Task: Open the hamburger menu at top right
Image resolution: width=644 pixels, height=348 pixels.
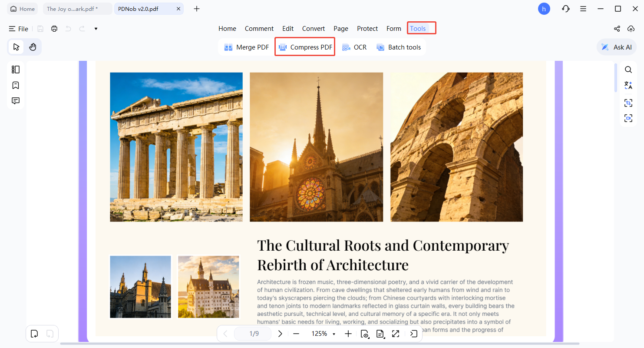Action: pos(583,9)
